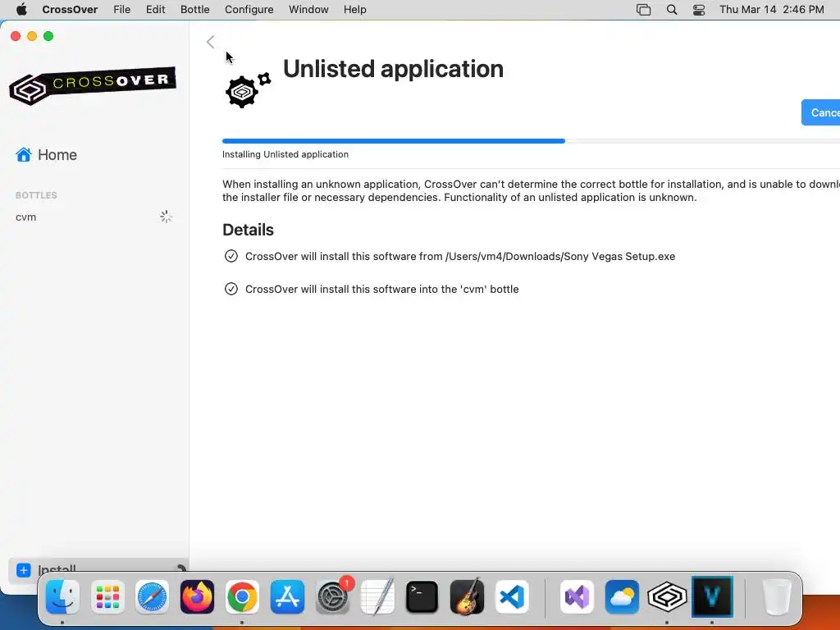
Task: Open Launchpad from the Dock
Action: pos(107,596)
